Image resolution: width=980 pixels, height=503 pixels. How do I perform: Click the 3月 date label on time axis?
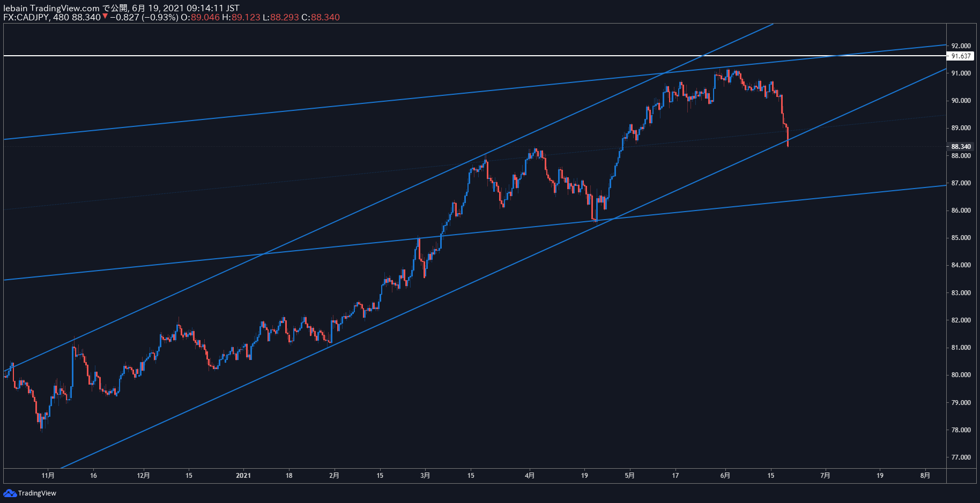(425, 476)
